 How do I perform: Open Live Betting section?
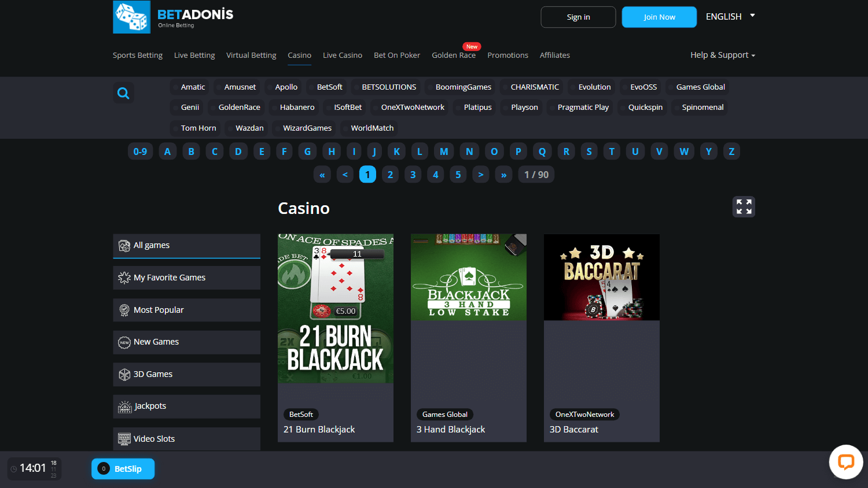click(x=194, y=56)
